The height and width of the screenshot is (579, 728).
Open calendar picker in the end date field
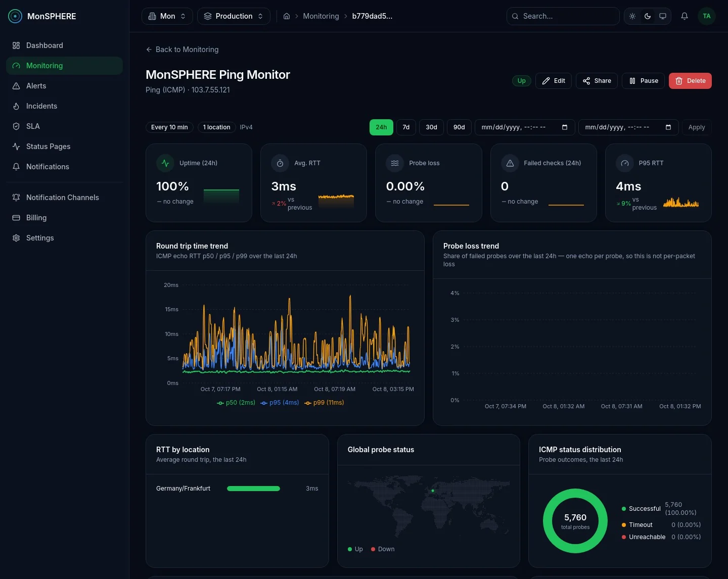pyautogui.click(x=668, y=127)
